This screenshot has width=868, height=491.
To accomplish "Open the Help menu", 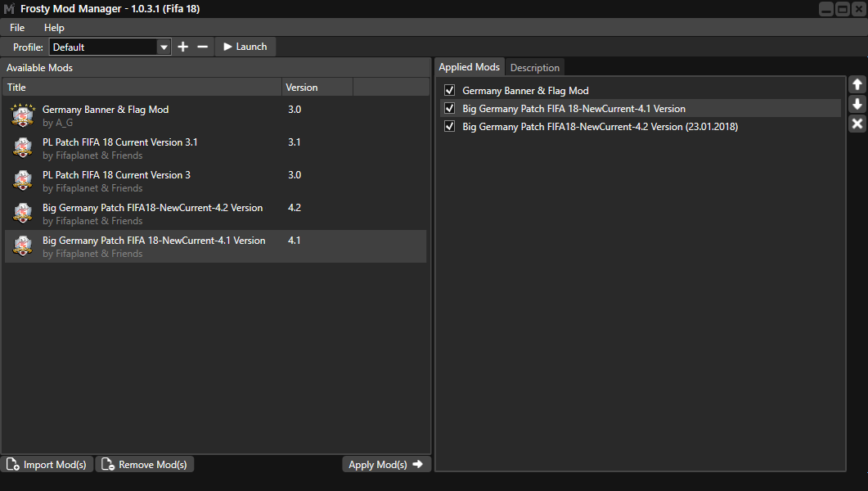I will tap(54, 28).
